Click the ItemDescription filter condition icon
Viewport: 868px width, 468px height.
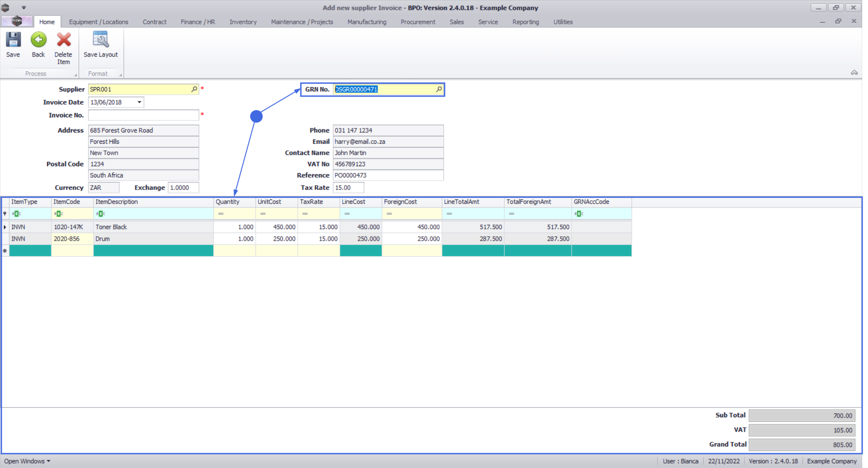pos(101,214)
